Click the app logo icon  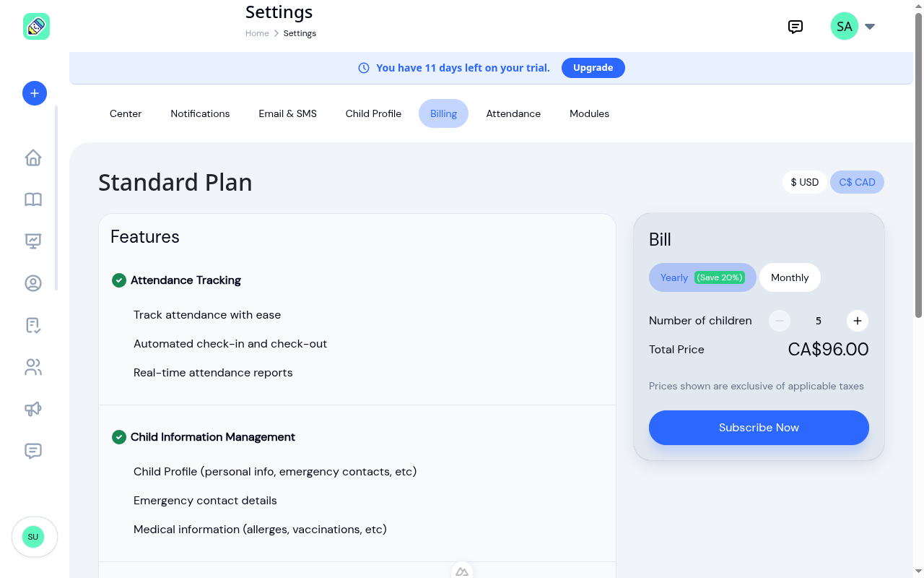click(x=36, y=27)
